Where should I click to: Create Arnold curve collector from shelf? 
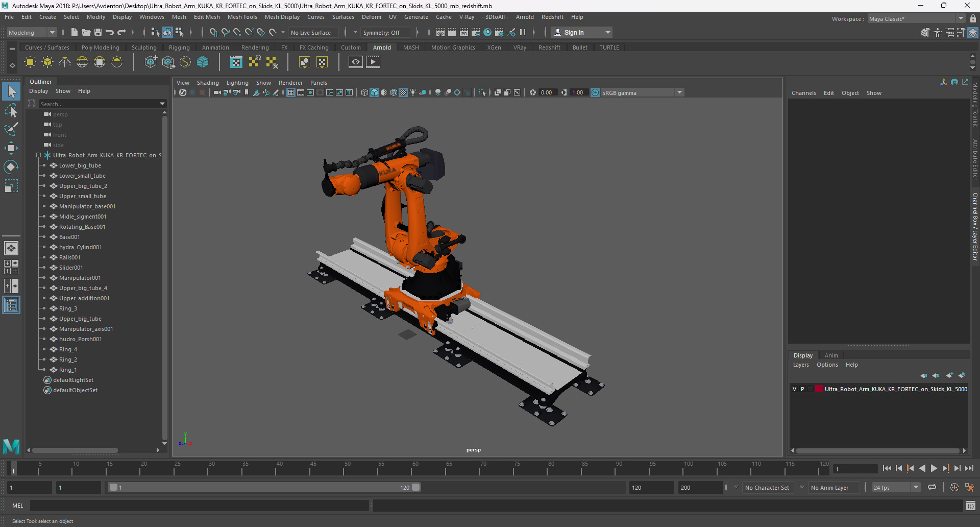185,62
